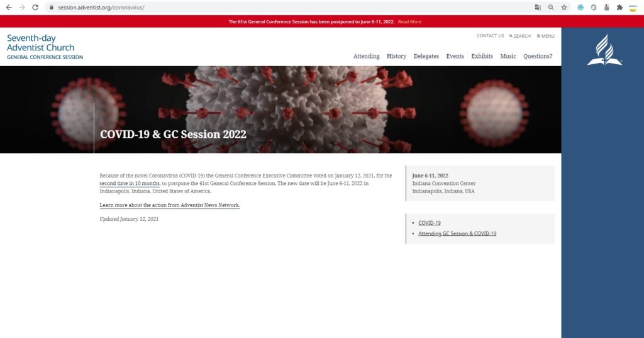The height and width of the screenshot is (338, 644).
Task: Open 'Learn more about the action' ANN link
Action: coord(170,205)
